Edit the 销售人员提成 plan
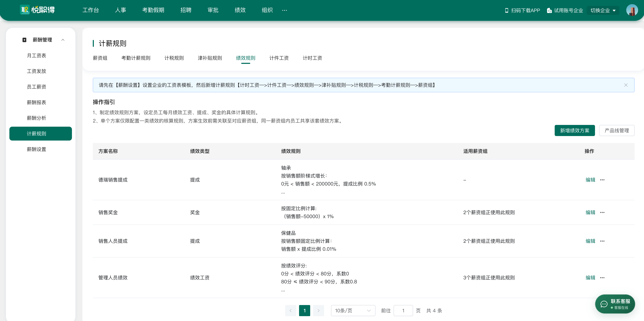The height and width of the screenshot is (321, 644). (x=590, y=241)
